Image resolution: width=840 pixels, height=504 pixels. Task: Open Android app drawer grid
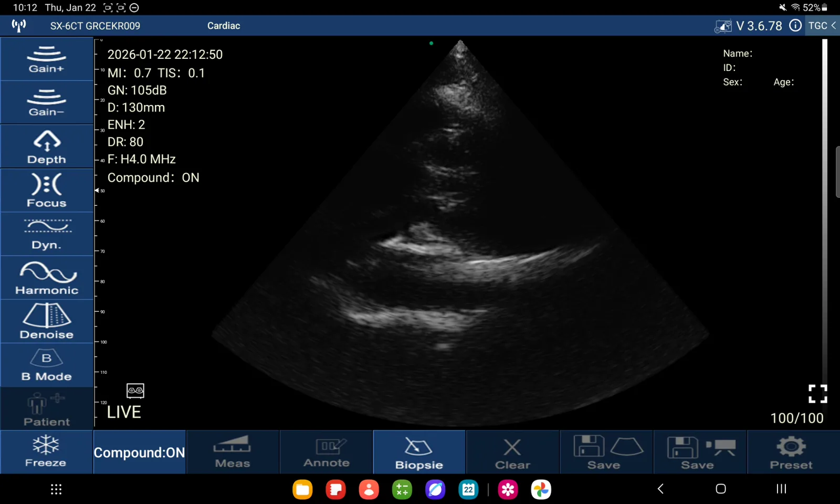[56, 489]
